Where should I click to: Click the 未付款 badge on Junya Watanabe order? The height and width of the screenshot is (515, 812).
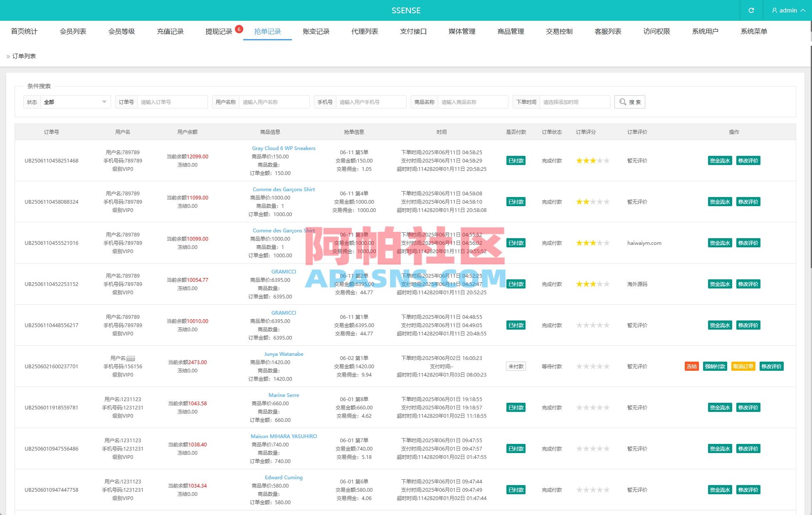516,366
